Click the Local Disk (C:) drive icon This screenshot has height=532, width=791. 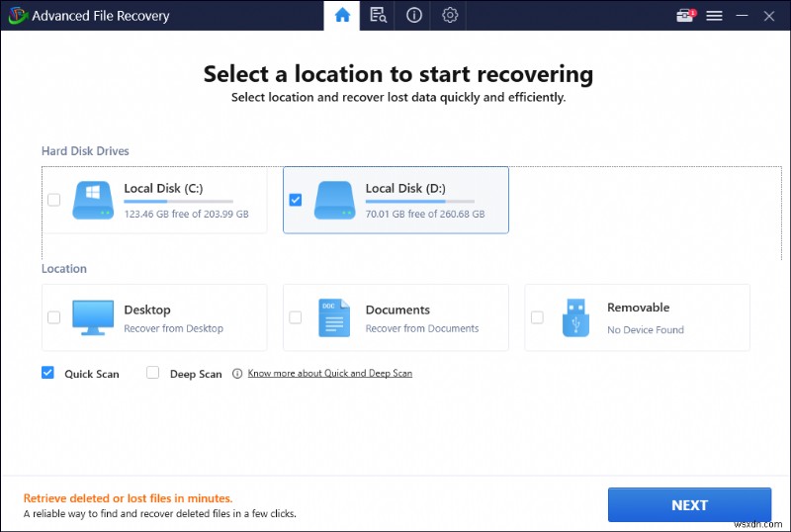click(93, 200)
